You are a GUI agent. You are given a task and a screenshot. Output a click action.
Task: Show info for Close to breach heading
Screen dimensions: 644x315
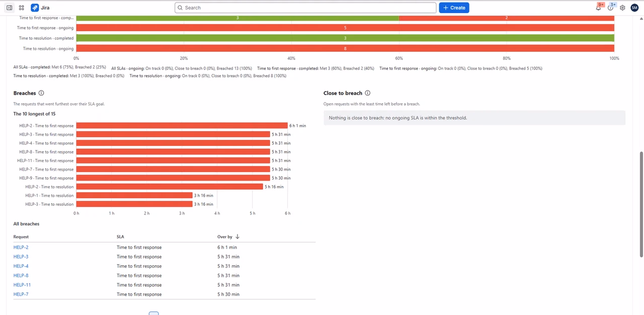click(x=368, y=93)
